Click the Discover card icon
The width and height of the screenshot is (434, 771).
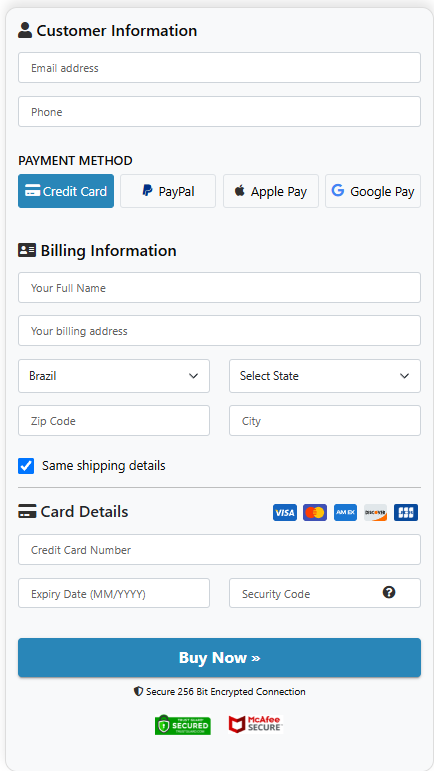coord(376,512)
